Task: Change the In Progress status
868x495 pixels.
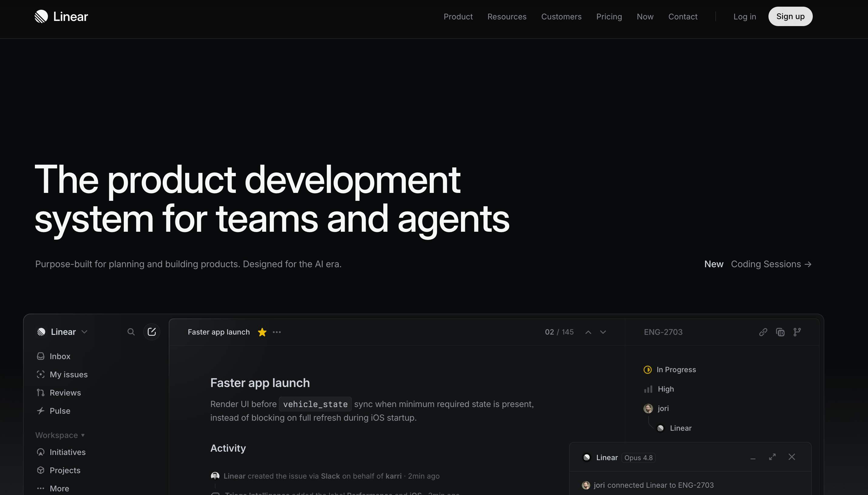Action: (x=670, y=369)
